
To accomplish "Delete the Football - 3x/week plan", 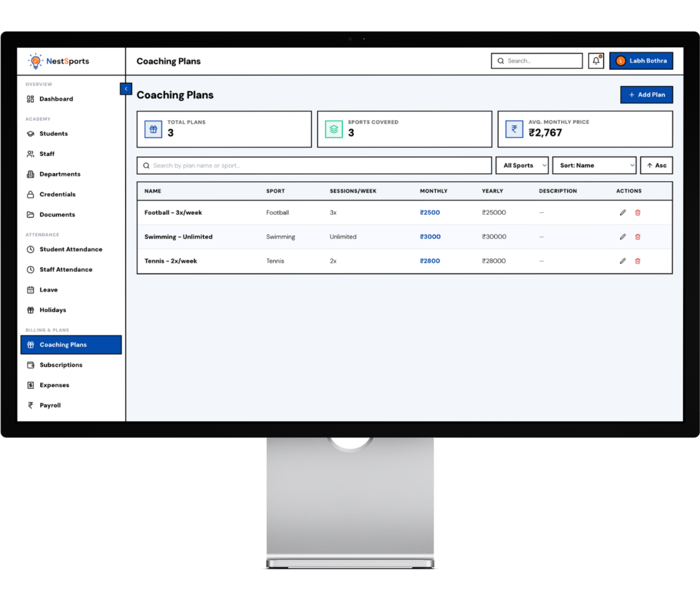I will pyautogui.click(x=637, y=212).
